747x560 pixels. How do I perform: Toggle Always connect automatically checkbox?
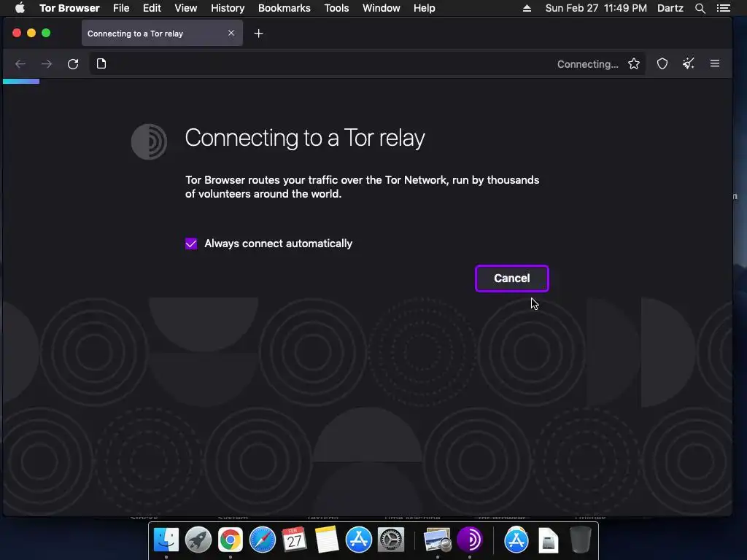click(191, 244)
